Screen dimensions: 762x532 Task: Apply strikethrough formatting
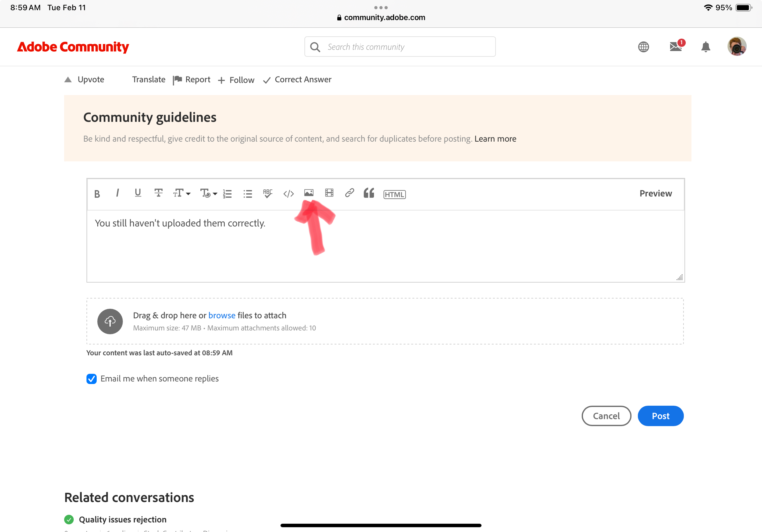click(158, 193)
